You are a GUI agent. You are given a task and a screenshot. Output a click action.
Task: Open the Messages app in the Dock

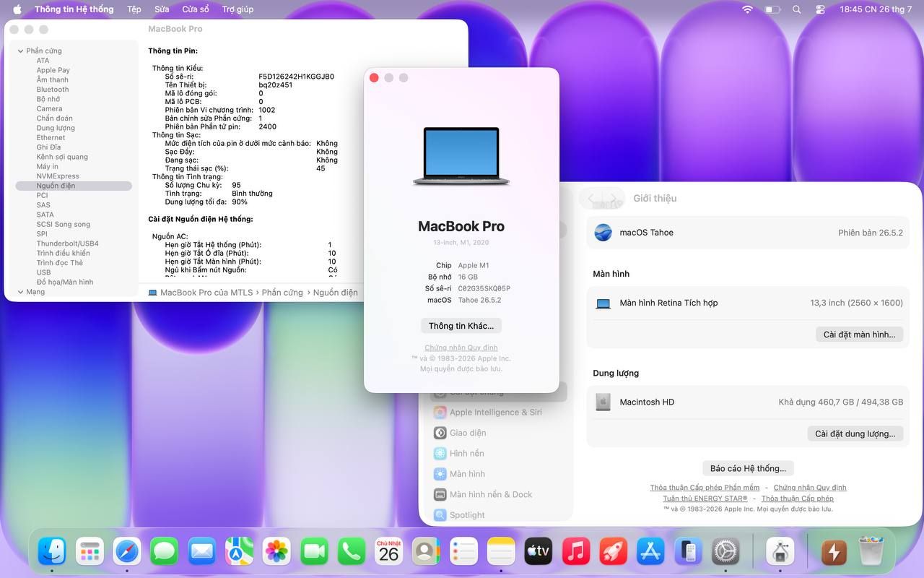tap(165, 552)
